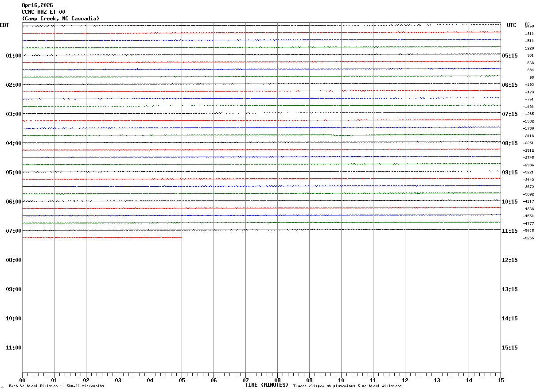Click the UTC label "15:15"

click(510, 348)
